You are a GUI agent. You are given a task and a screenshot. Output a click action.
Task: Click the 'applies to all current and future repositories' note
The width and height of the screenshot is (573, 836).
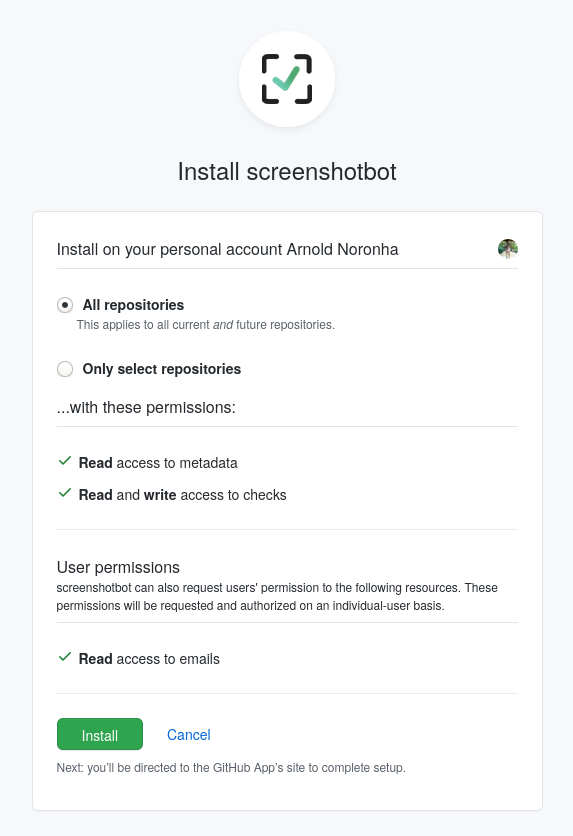click(x=206, y=325)
